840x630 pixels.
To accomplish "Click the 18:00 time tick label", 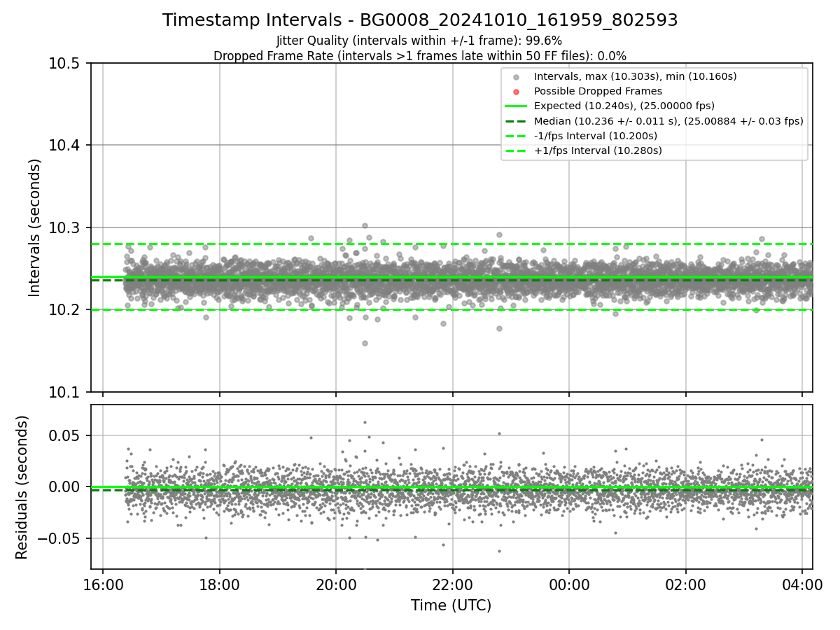I will (220, 584).
